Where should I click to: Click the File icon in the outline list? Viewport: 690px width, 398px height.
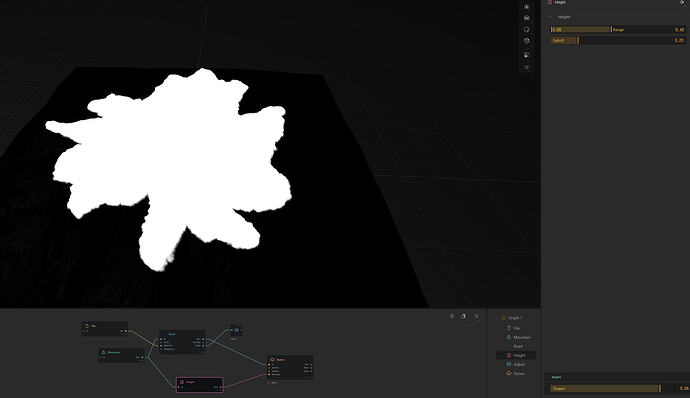[x=509, y=328]
